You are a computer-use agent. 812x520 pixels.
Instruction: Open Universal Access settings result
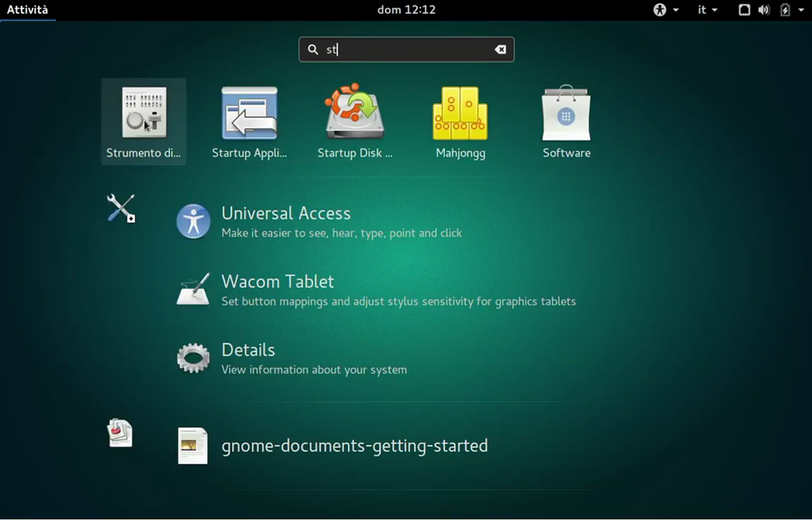tap(286, 213)
